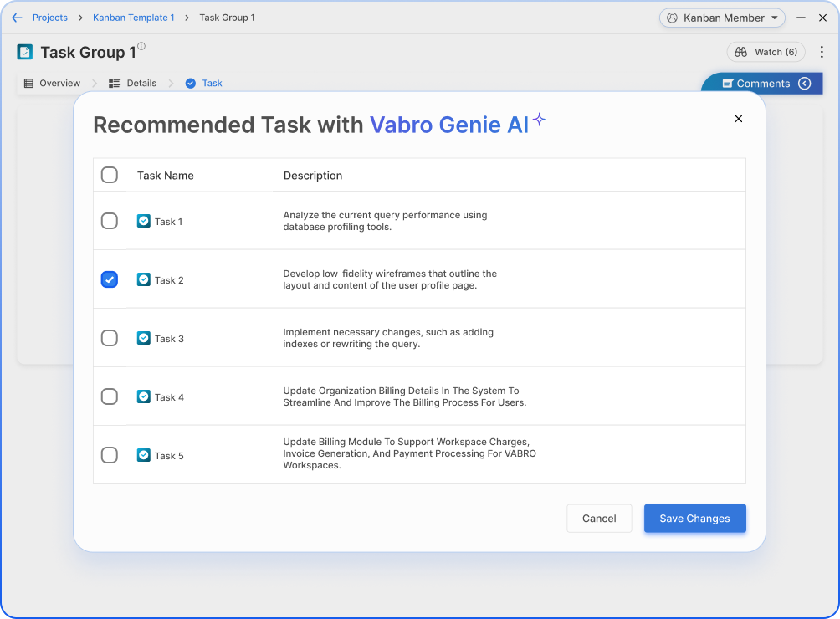This screenshot has height=619, width=840.
Task: Click the Task Group 1 header icon
Action: coord(25,52)
